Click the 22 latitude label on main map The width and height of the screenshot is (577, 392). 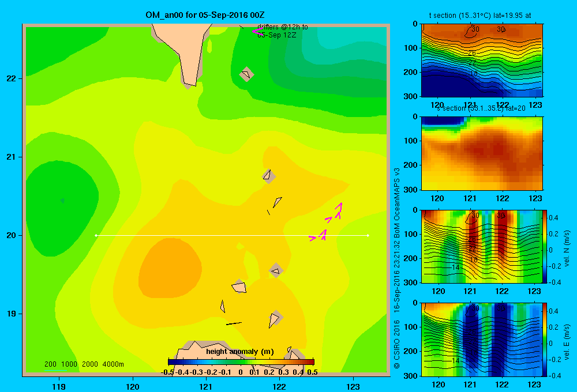(x=12, y=78)
